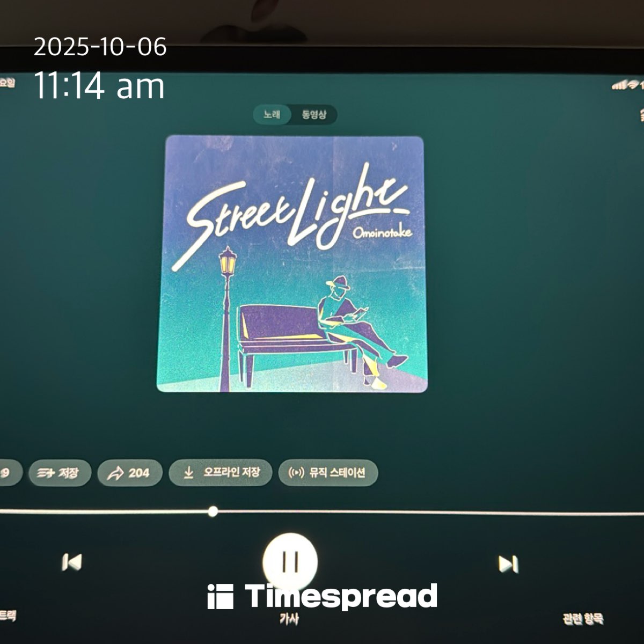The height and width of the screenshot is (644, 644).
Task: Pause the Street Light song
Action: 290,561
